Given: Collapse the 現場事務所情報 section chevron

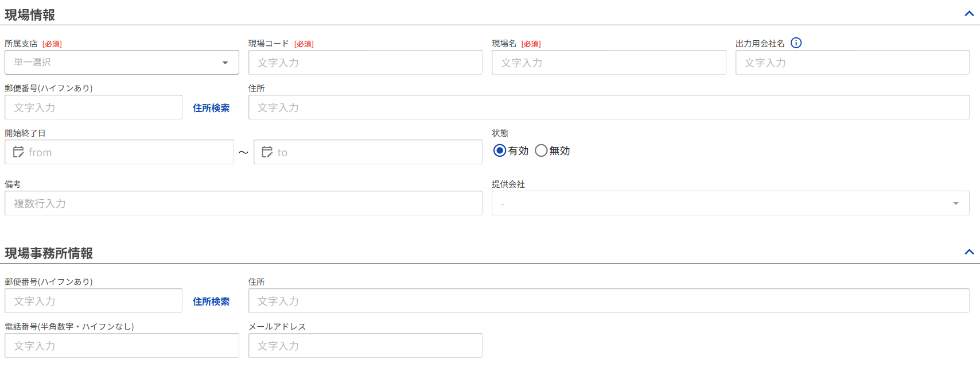Looking at the screenshot, I should point(969,252).
